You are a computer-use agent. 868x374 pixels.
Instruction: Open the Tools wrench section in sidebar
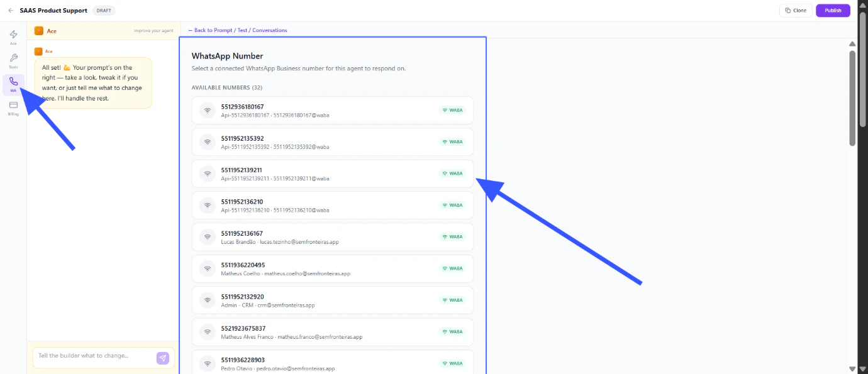[13, 60]
